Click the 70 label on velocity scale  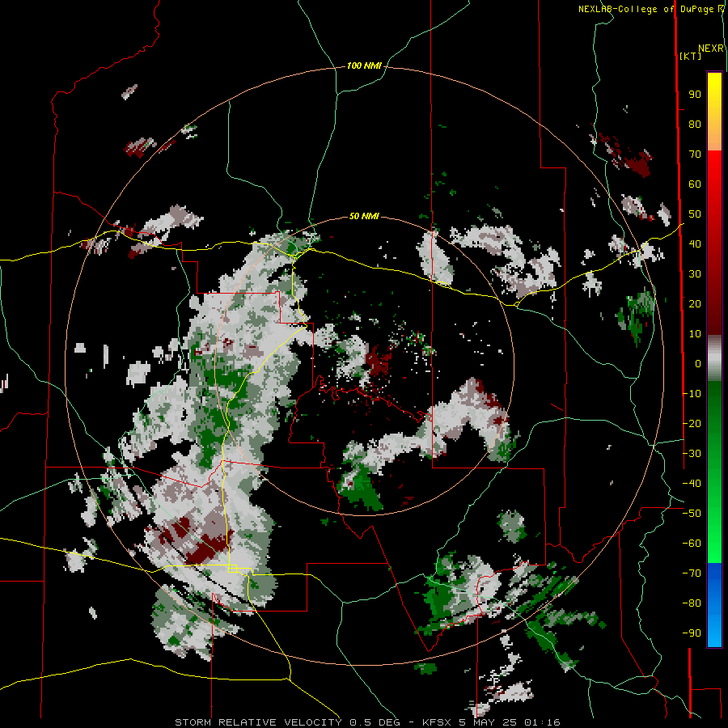[x=695, y=154]
